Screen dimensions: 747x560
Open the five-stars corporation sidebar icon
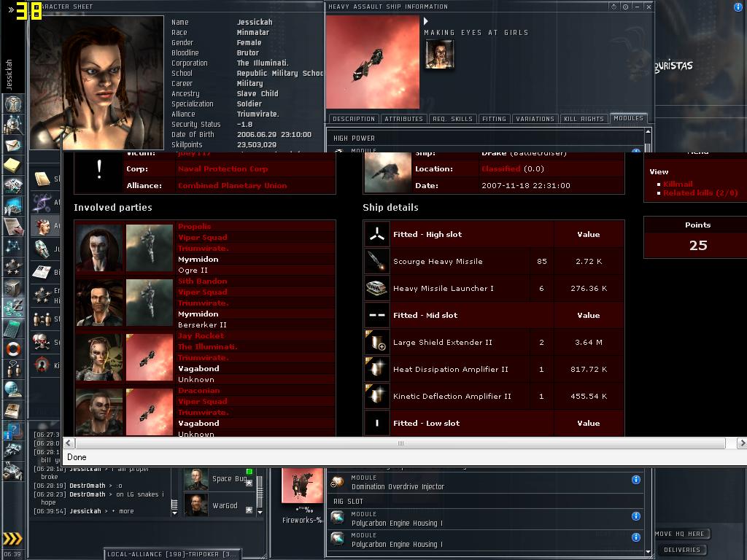pyautogui.click(x=13, y=267)
